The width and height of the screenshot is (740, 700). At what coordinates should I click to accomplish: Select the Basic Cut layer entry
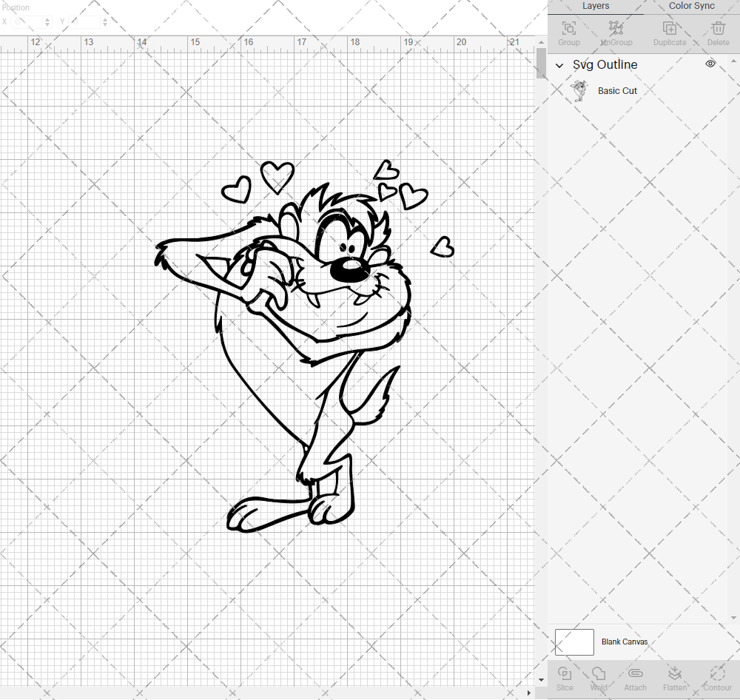[617, 90]
